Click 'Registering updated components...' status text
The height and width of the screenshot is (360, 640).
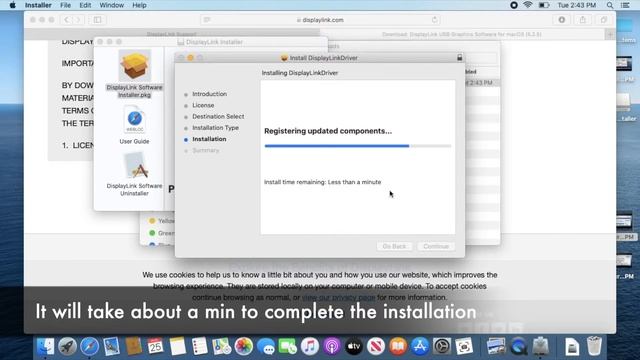[328, 131]
